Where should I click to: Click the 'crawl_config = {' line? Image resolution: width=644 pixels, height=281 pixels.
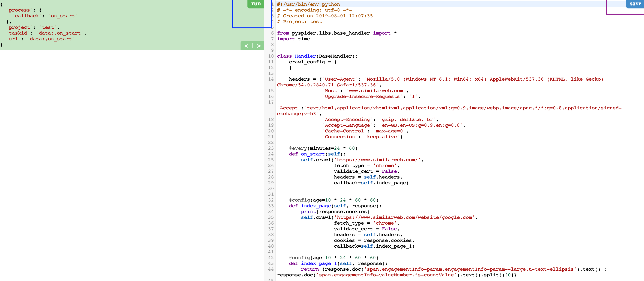click(313, 62)
